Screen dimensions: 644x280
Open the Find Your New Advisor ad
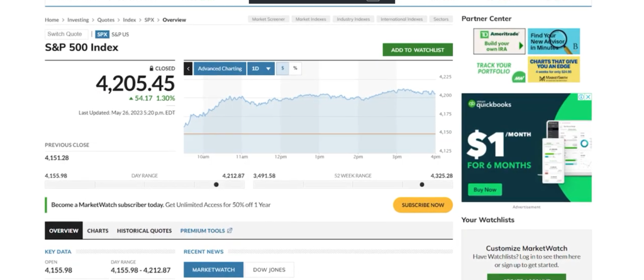[x=553, y=41]
